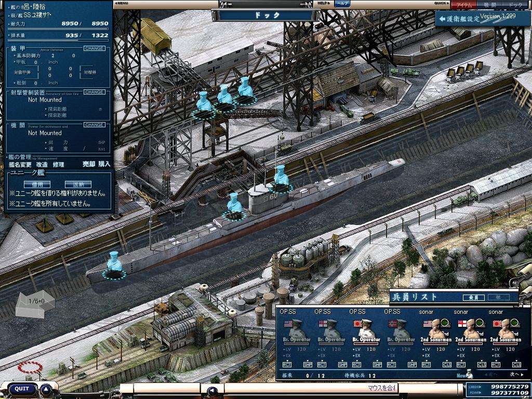Go to next sailor page with 次へ
This screenshot has height=399, width=532.
[x=514, y=375]
